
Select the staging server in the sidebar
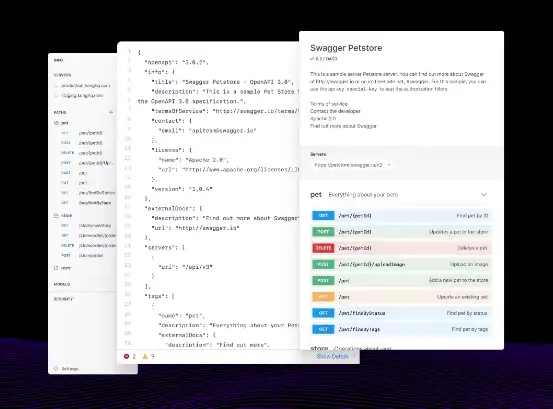click(83, 96)
